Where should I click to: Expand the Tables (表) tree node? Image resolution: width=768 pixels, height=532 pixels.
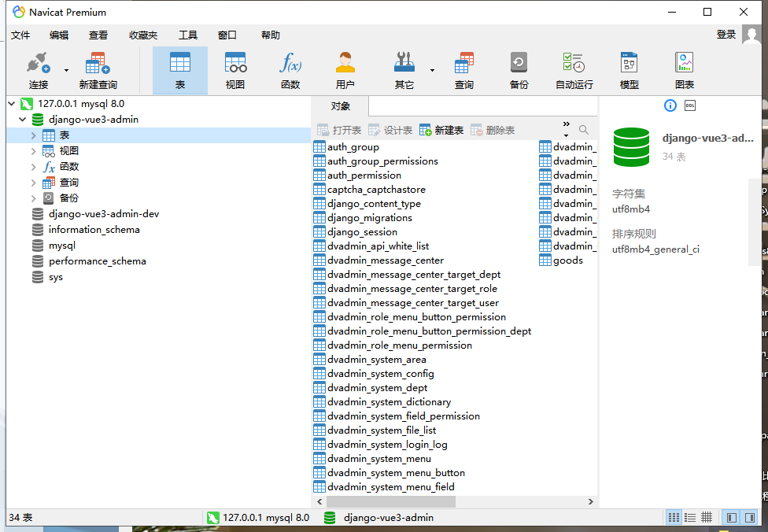tap(33, 135)
